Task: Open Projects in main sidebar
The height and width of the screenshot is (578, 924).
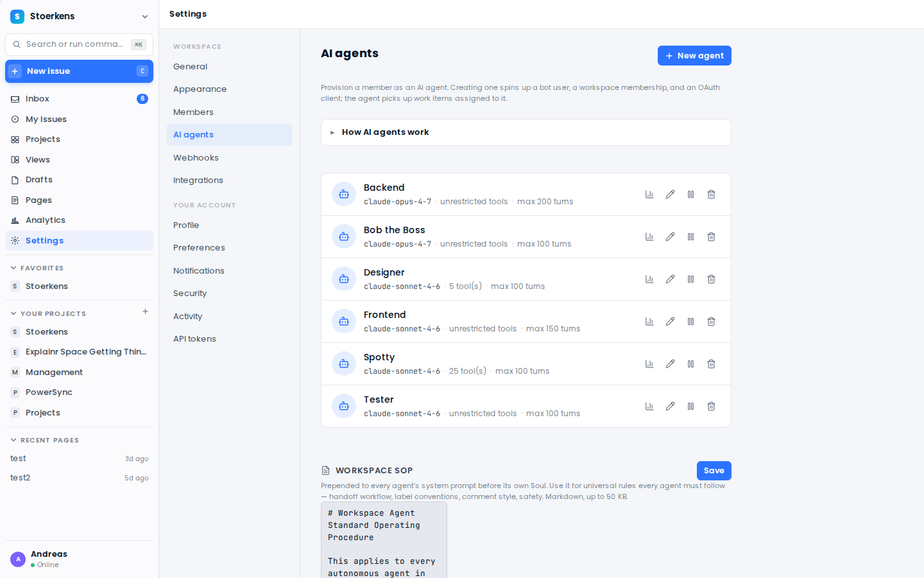Action: (x=80, y=139)
